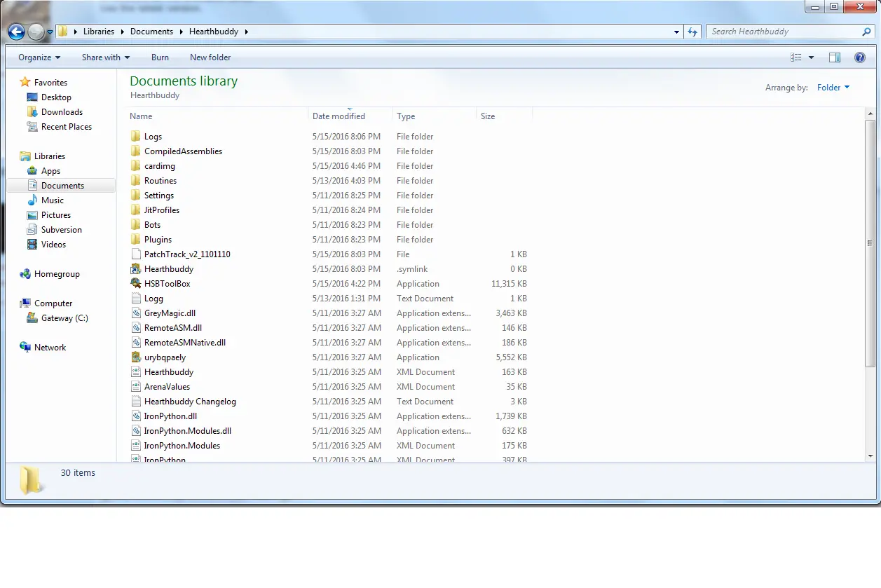Image resolution: width=881 pixels, height=588 pixels.
Task: Select the Routines folder icon
Action: tap(136, 180)
